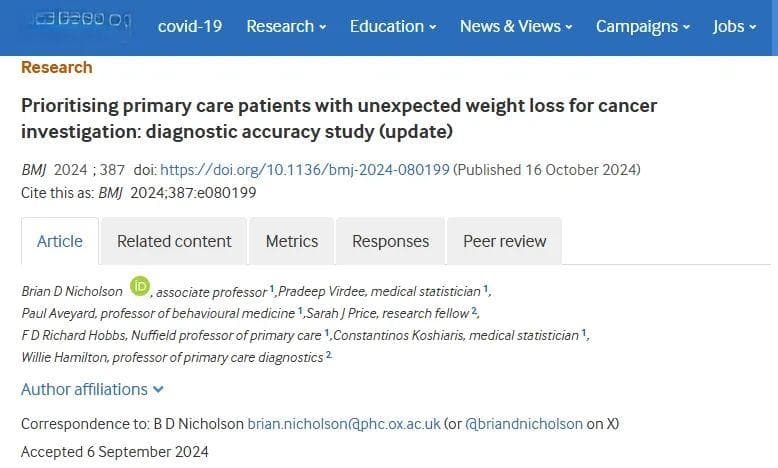Click the BMJ logo in header
Image resolution: width=778 pixels, height=468 pixels.
[x=82, y=20]
